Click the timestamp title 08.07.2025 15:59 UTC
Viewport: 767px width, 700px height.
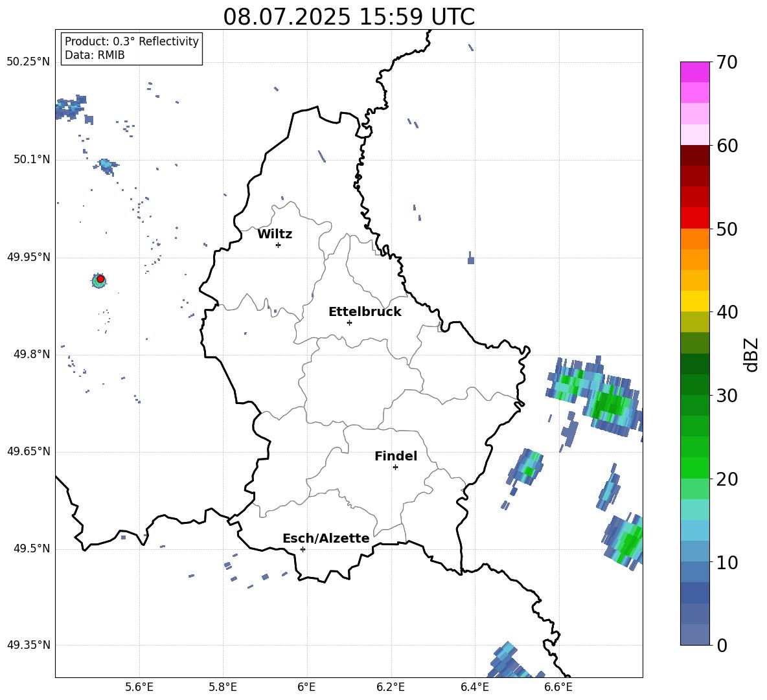point(349,17)
